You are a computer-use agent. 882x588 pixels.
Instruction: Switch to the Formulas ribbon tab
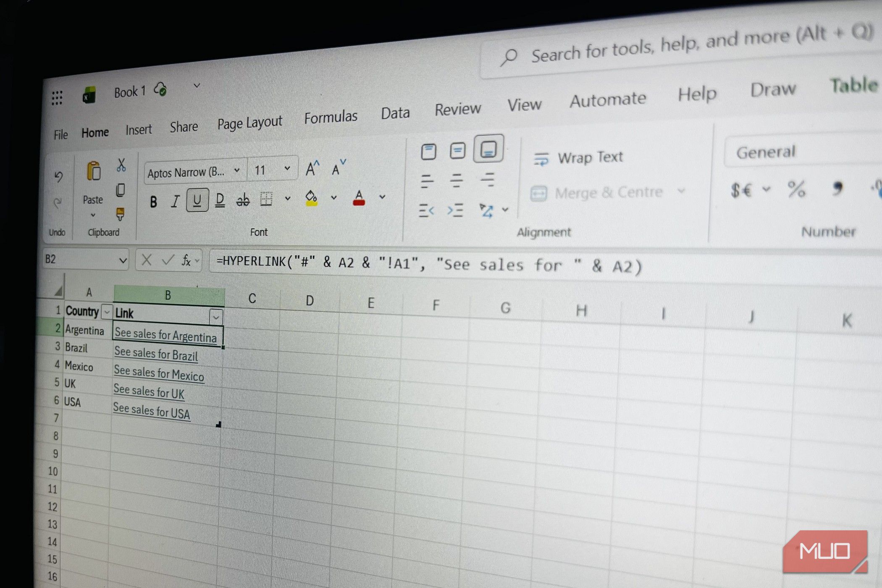[x=331, y=116]
